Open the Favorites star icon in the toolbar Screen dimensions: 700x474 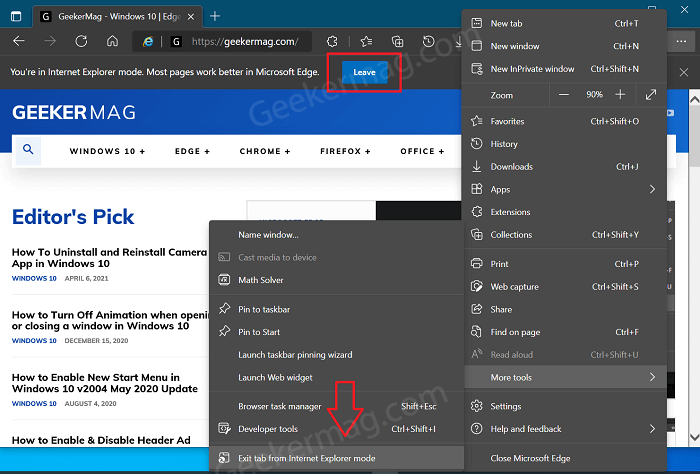367,42
